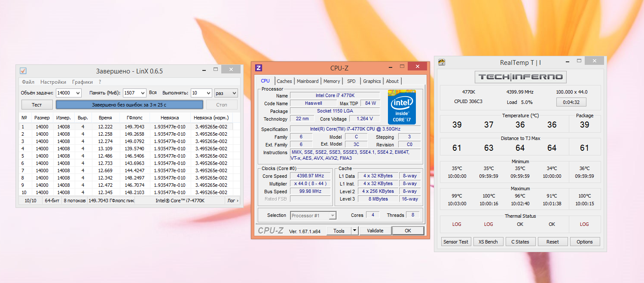The width and height of the screenshot is (644, 283).
Task: Switch to the Graphics tab in CPU-Z
Action: pos(372,81)
